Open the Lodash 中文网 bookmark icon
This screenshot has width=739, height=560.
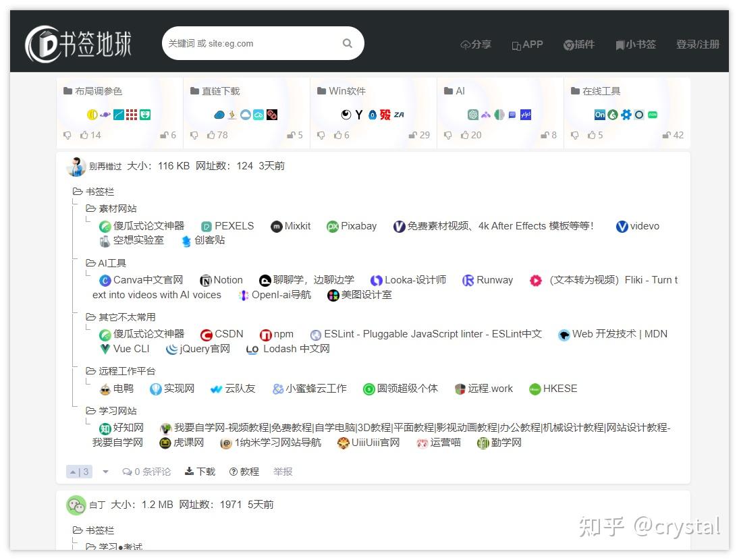coord(252,349)
